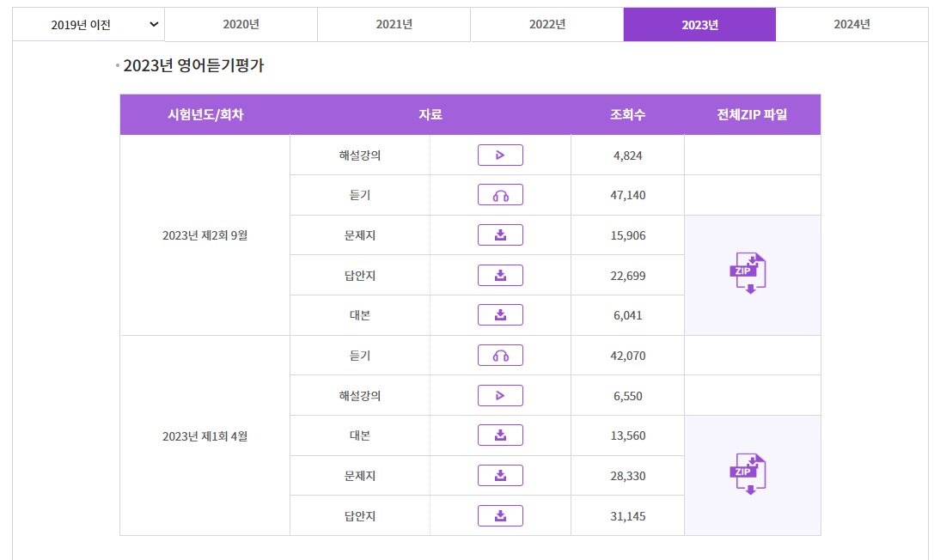
Task: Click 듣기 label in the 제1회 4월 rows
Action: click(x=360, y=356)
